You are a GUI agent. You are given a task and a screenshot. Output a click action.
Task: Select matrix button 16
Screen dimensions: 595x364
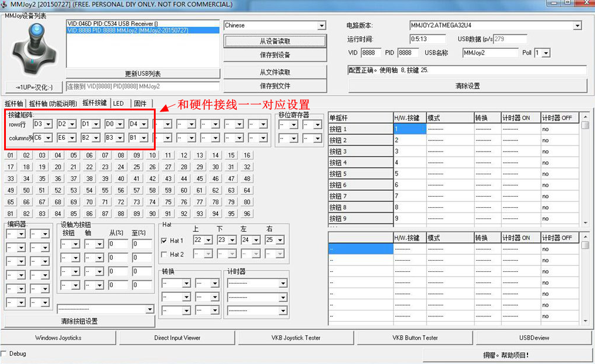(x=247, y=155)
